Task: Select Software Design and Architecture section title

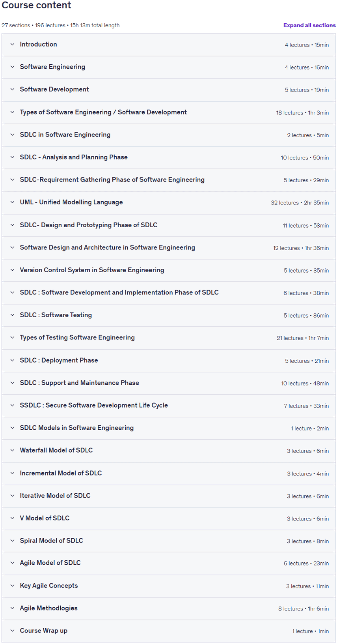Action: pos(108,247)
